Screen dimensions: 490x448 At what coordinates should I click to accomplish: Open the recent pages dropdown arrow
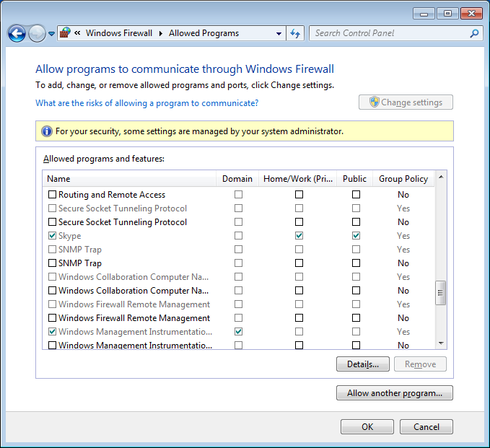pyautogui.click(x=52, y=34)
